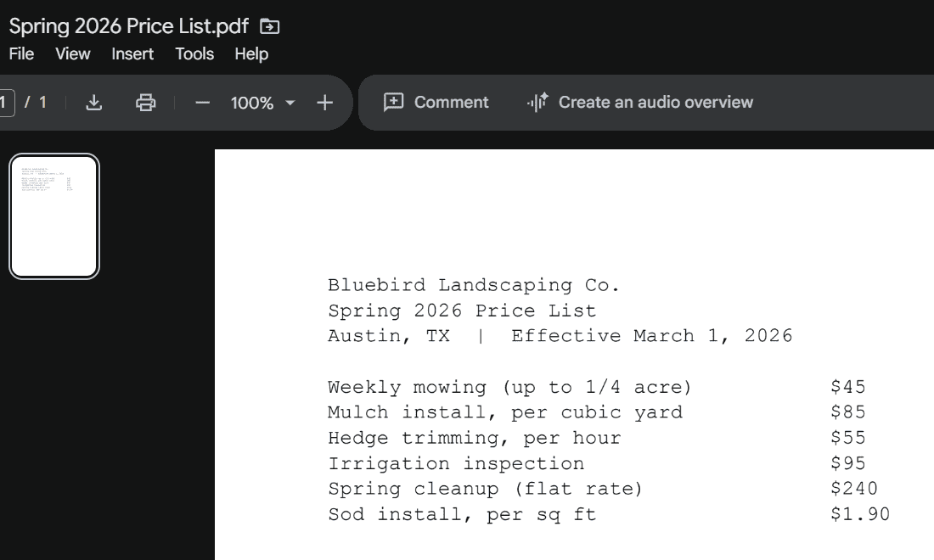Open the Help menu

pyautogui.click(x=251, y=54)
